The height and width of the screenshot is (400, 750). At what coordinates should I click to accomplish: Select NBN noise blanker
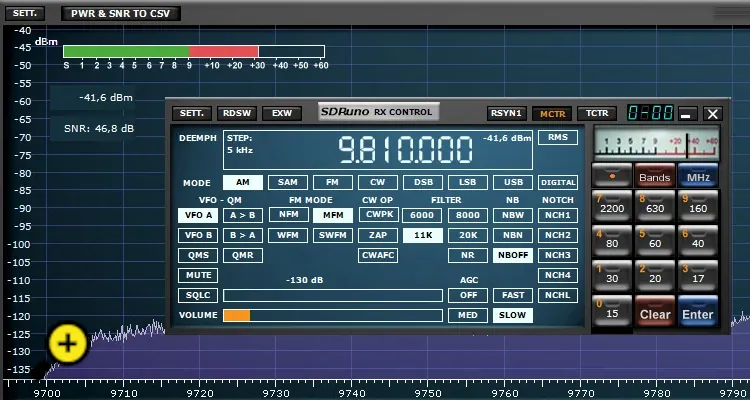click(513, 235)
